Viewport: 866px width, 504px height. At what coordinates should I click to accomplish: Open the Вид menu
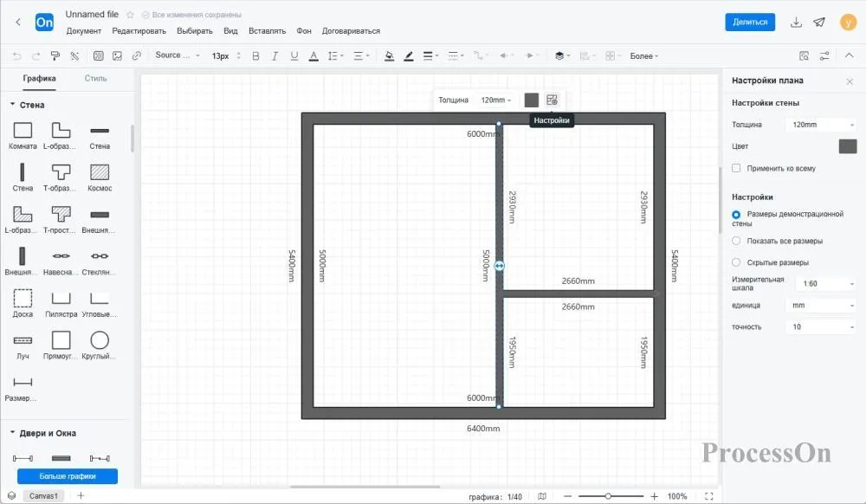[x=231, y=31]
